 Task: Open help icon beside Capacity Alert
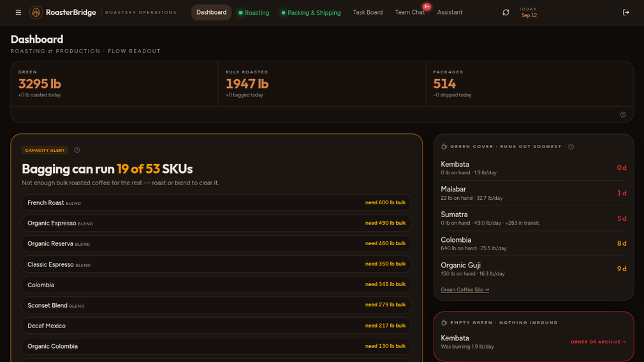click(x=77, y=150)
